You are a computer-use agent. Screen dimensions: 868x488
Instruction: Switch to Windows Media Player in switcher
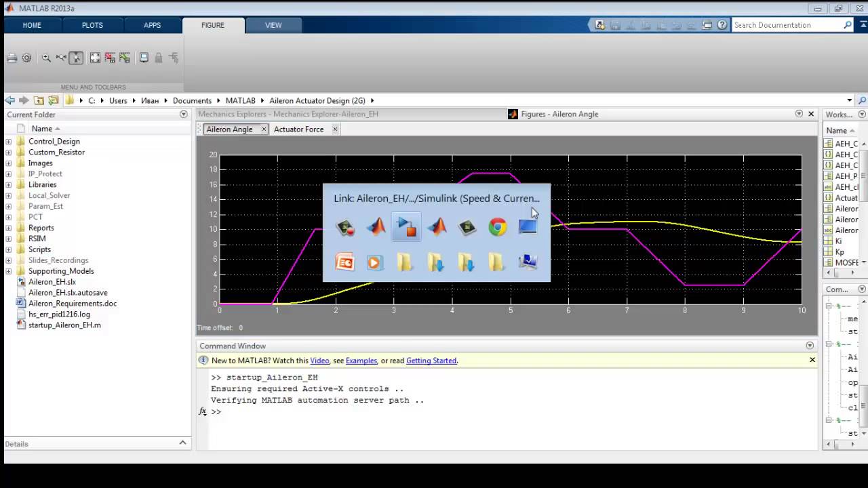point(375,262)
